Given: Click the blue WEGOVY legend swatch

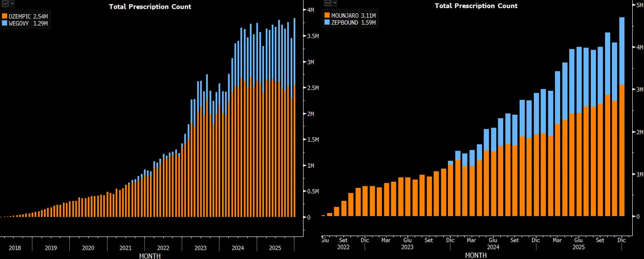Looking at the screenshot, I should pos(5,24).
